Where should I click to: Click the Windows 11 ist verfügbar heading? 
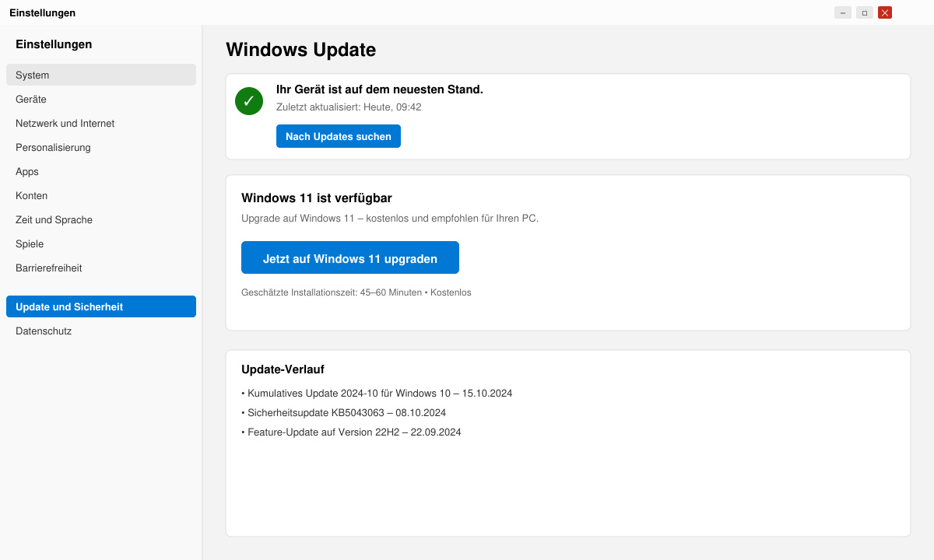pyautogui.click(x=317, y=198)
